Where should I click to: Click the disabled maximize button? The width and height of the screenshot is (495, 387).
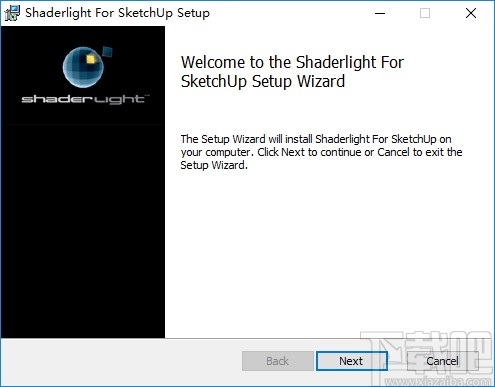[x=425, y=13]
